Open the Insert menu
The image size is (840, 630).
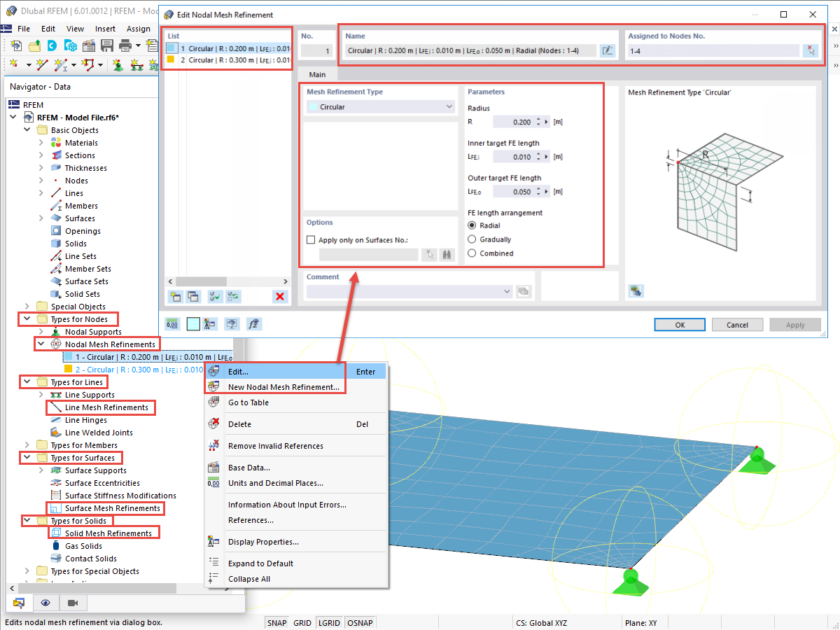pyautogui.click(x=106, y=29)
